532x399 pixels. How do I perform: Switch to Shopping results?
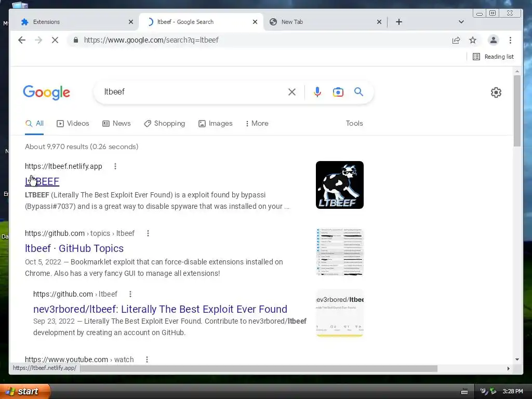165,124
